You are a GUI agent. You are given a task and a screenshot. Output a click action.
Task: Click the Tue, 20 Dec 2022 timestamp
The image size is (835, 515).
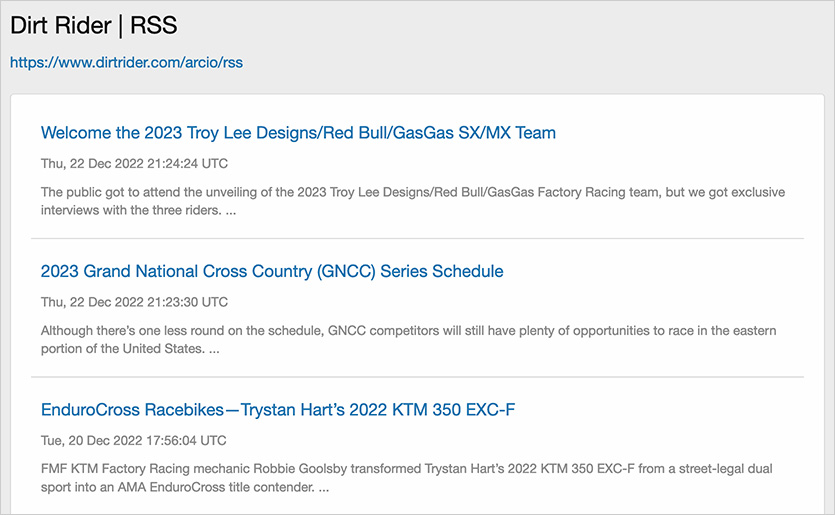coord(133,440)
